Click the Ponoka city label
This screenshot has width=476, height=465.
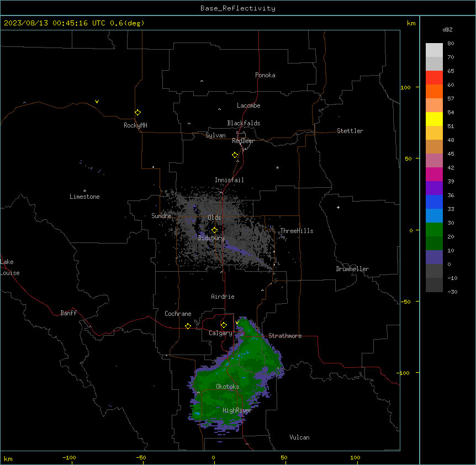pyautogui.click(x=265, y=75)
